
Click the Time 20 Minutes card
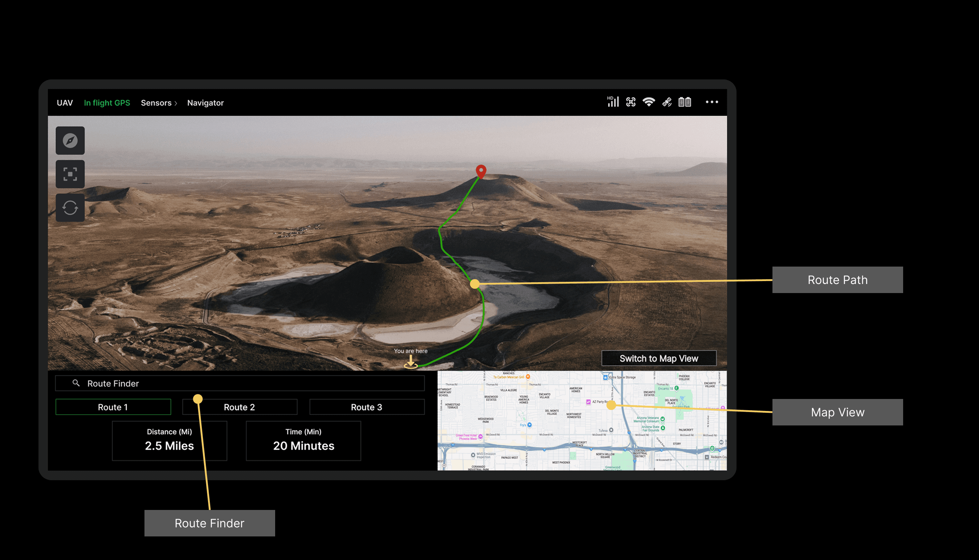[303, 441]
